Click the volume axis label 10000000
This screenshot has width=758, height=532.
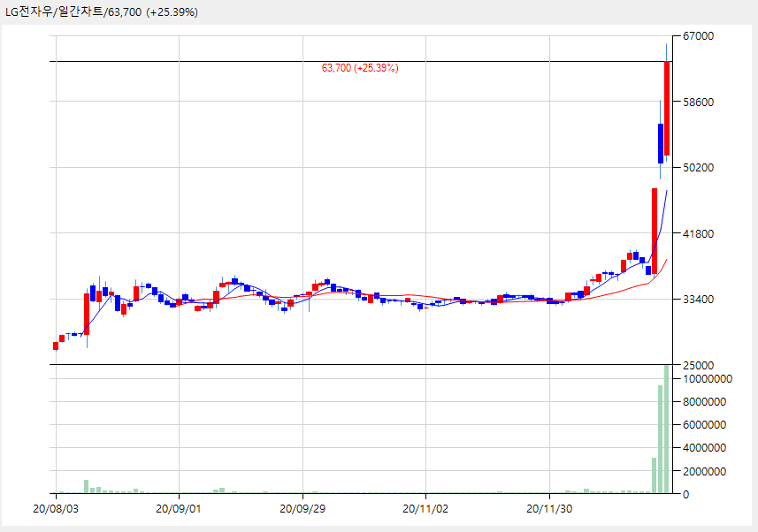(708, 379)
